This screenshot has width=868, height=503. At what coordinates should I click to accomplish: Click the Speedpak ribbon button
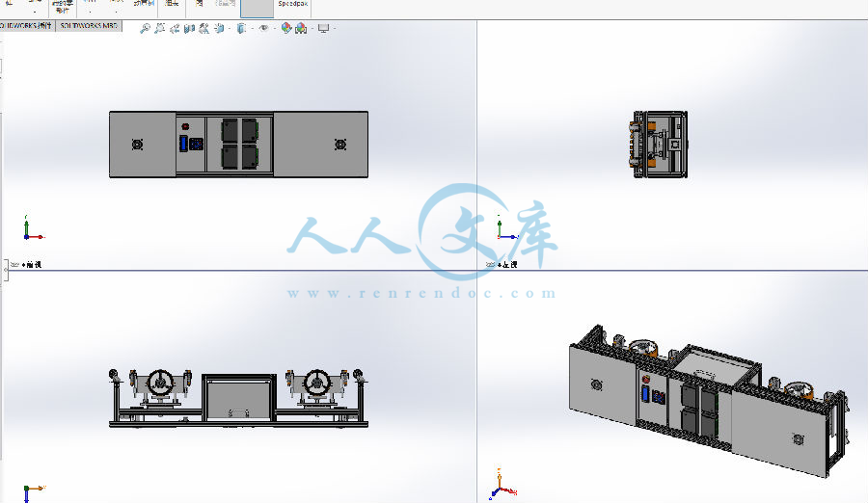(x=293, y=5)
